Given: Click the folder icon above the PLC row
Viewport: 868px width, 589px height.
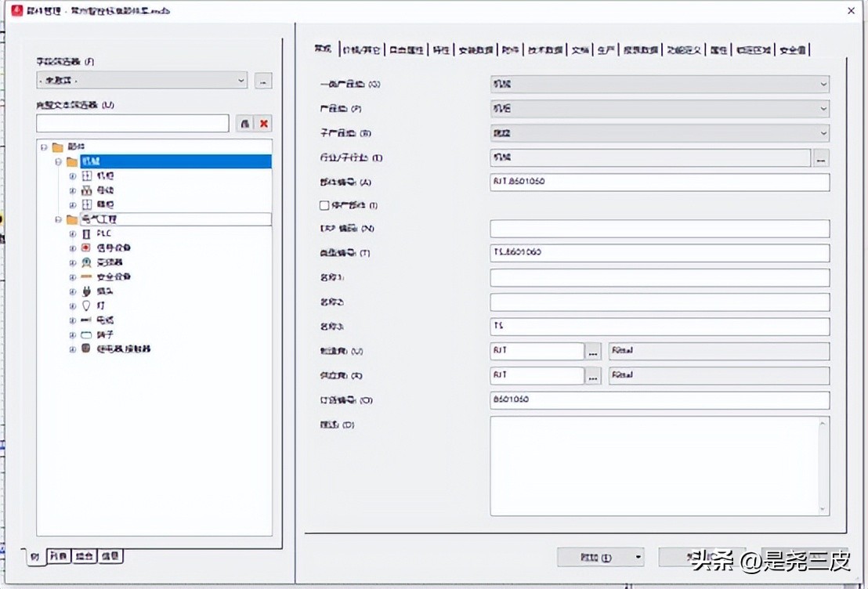Looking at the screenshot, I should tap(72, 220).
